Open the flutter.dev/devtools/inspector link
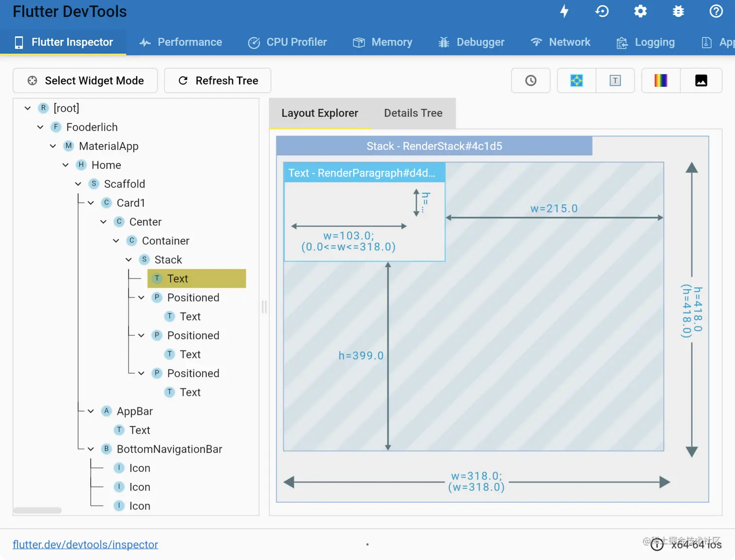This screenshot has width=735, height=560. [86, 544]
